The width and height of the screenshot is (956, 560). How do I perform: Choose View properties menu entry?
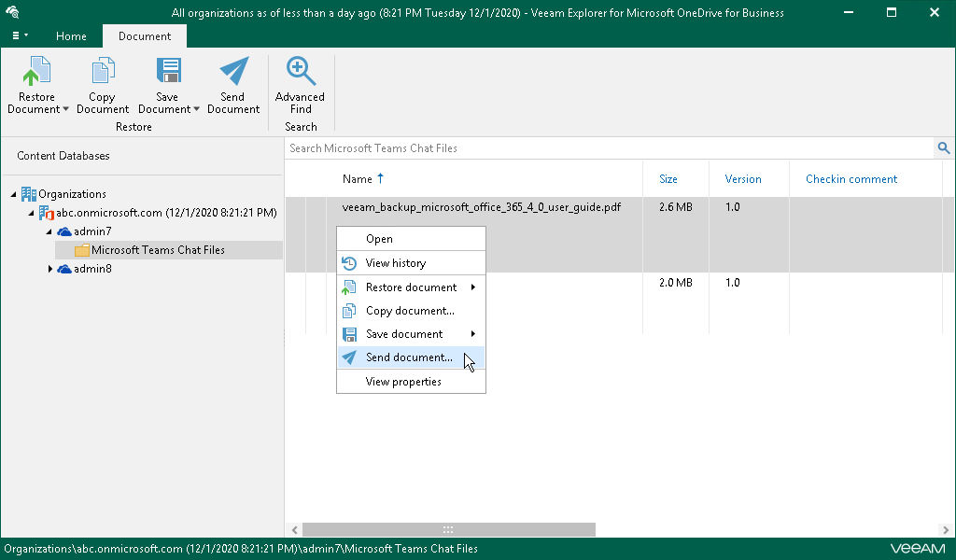pyautogui.click(x=412, y=382)
